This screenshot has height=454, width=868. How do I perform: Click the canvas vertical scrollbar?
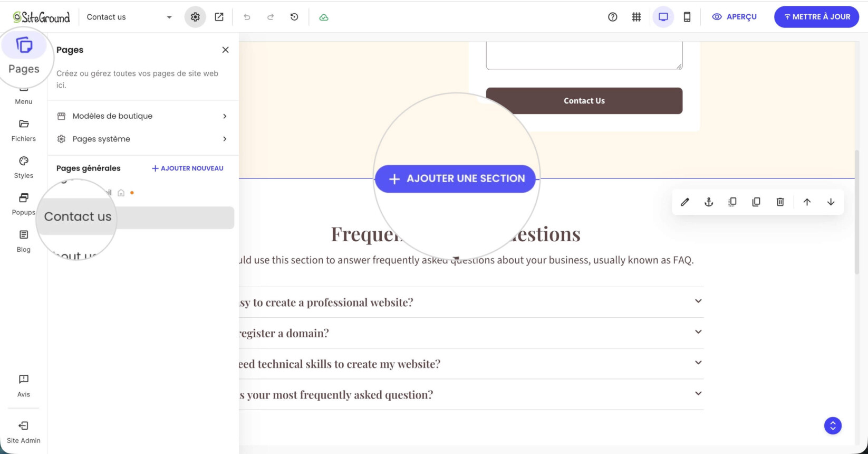[857, 211]
